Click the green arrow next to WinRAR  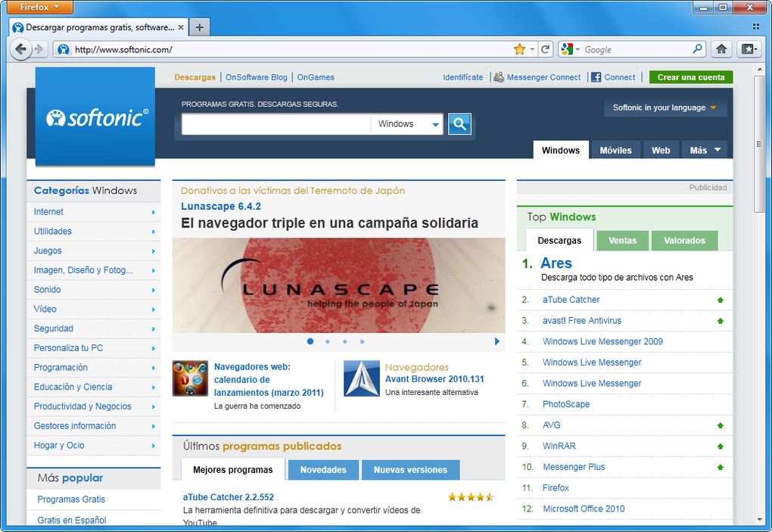coord(721,446)
